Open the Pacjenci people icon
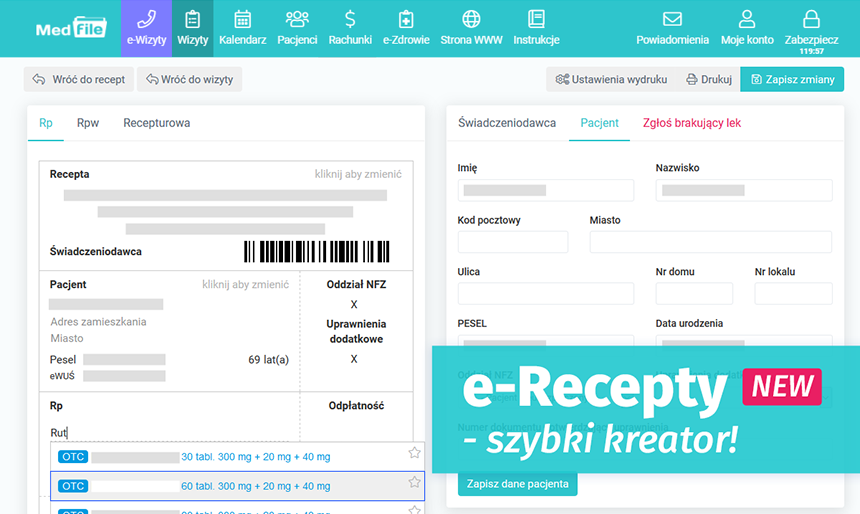 [x=297, y=19]
